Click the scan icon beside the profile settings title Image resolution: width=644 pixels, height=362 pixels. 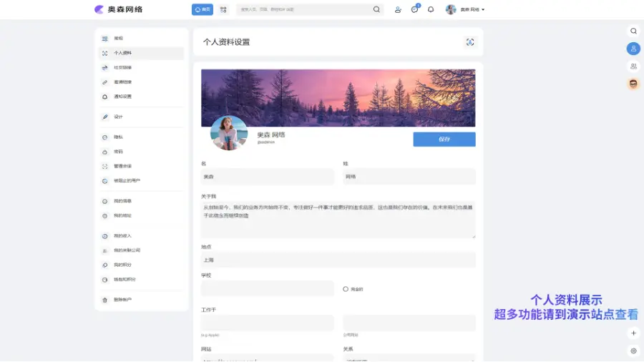click(470, 42)
